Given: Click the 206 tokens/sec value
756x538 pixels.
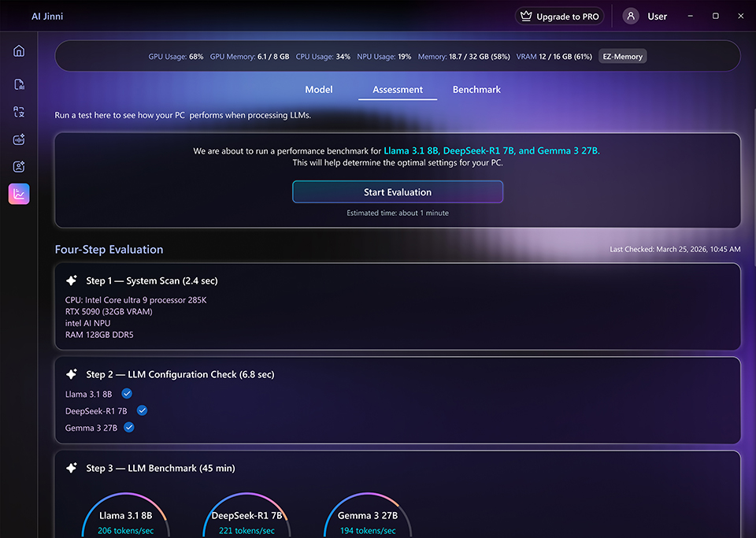Looking at the screenshot, I should [x=126, y=531].
